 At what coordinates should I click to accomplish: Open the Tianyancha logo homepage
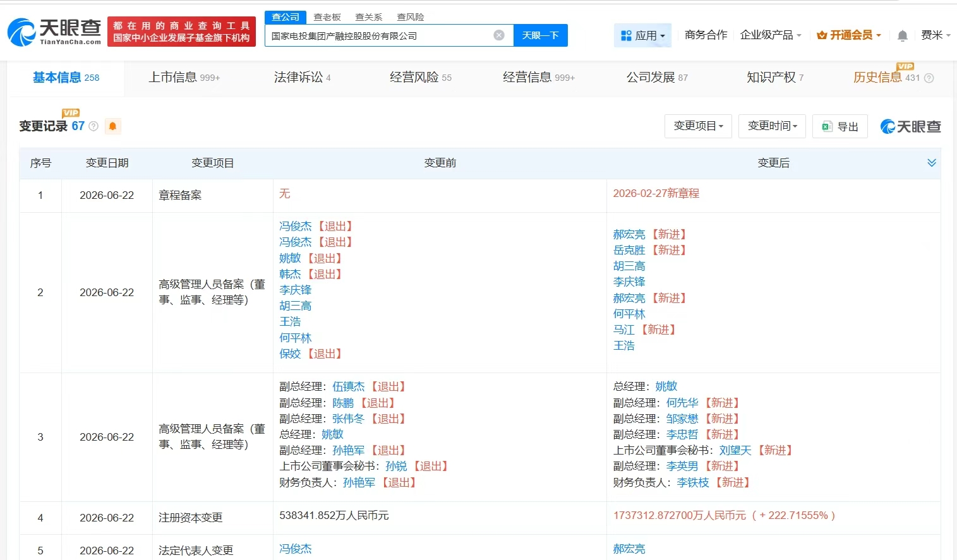click(54, 32)
